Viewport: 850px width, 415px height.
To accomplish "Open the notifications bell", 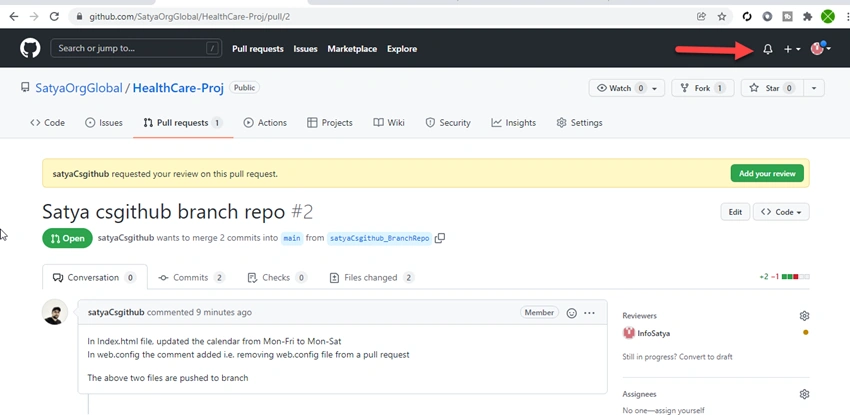I will [768, 49].
